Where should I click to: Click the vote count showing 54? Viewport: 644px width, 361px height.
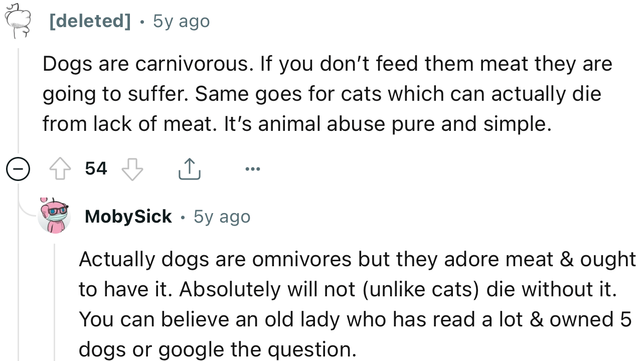coord(96,168)
